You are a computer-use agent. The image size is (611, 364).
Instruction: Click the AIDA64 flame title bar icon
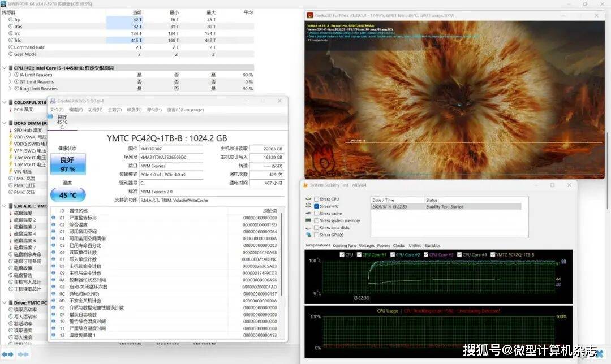click(305, 185)
